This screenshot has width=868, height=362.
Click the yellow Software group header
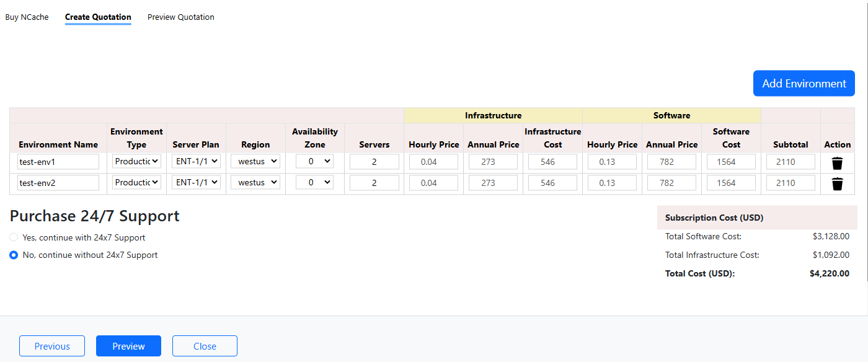(671, 115)
